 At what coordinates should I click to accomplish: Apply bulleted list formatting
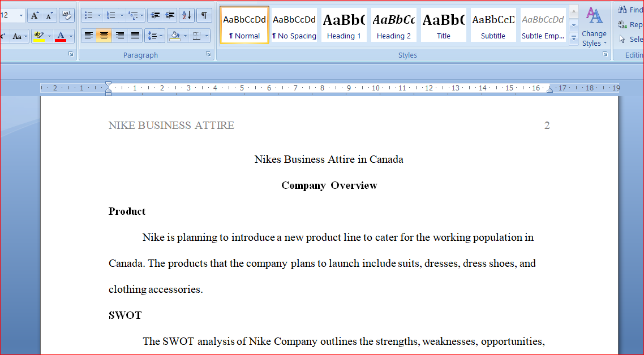[89, 16]
